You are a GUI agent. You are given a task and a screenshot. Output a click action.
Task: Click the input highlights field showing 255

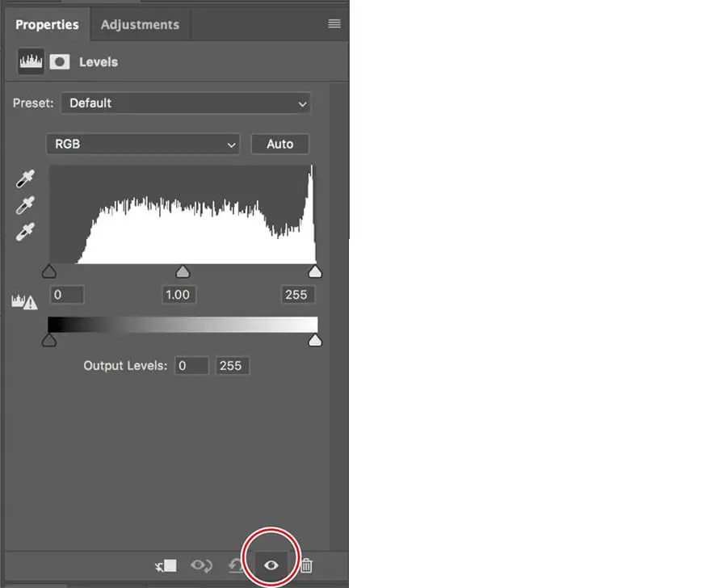click(298, 295)
